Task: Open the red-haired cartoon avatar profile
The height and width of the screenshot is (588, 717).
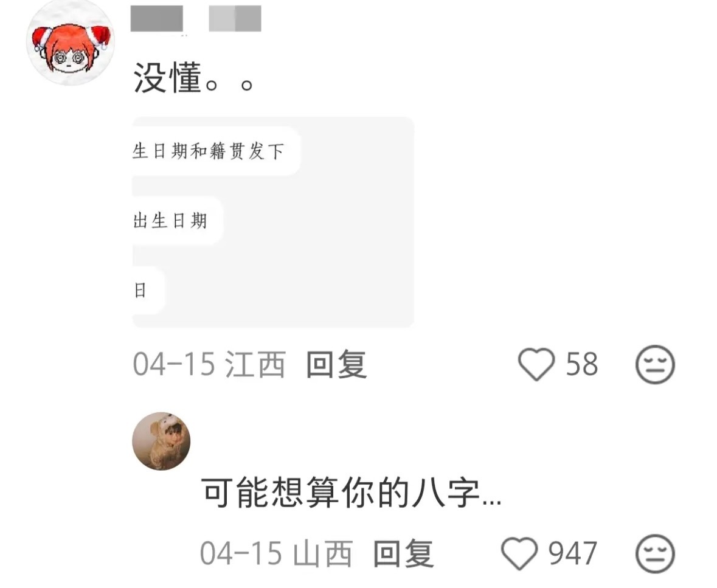Action: point(70,43)
